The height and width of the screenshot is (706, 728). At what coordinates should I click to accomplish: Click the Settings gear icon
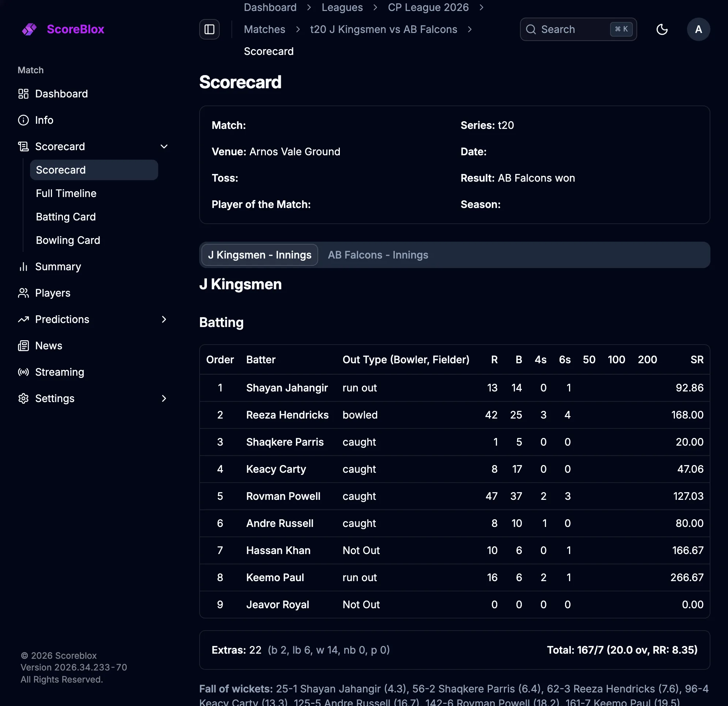pyautogui.click(x=23, y=398)
